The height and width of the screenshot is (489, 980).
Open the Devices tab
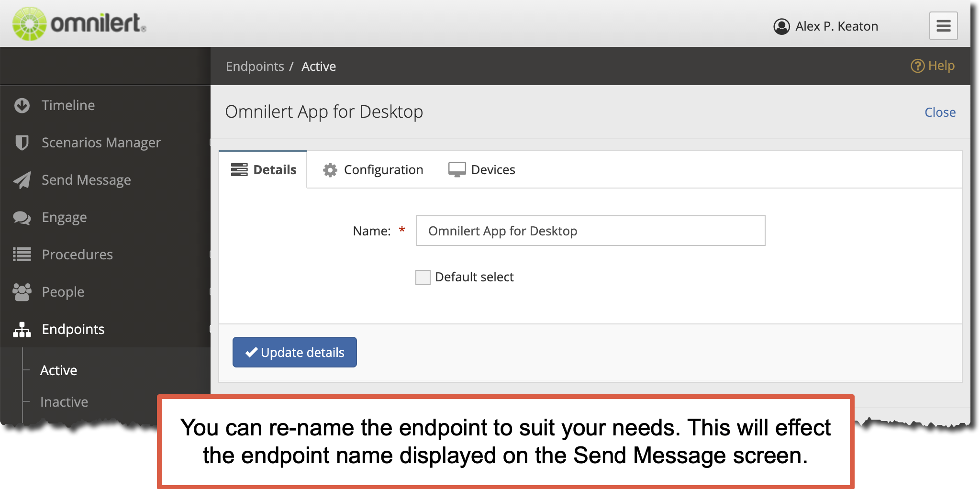pos(482,170)
